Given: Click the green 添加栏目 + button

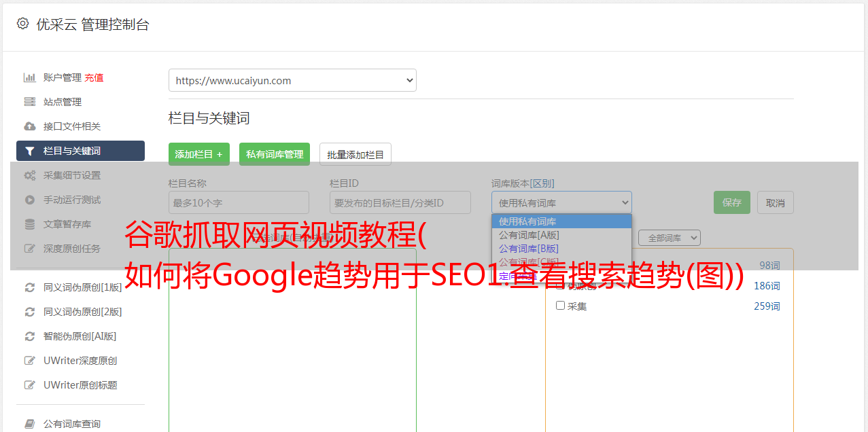Looking at the screenshot, I should point(199,154).
